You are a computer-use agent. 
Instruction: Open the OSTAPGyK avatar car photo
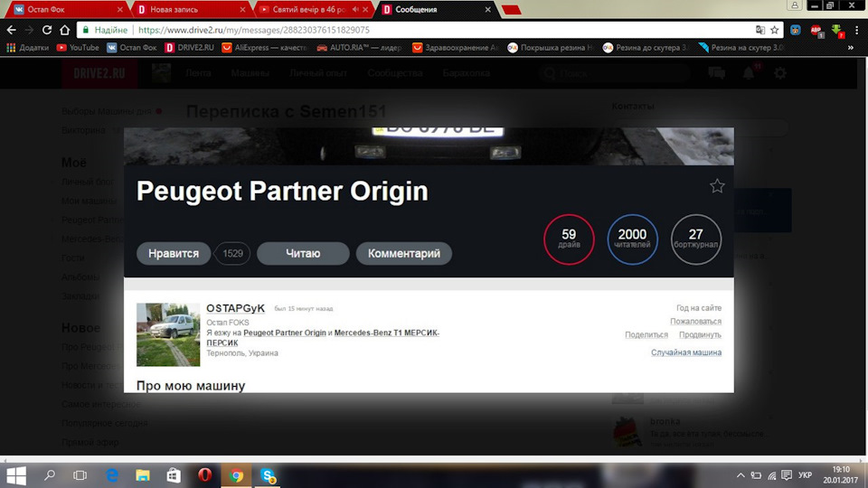[x=168, y=334]
